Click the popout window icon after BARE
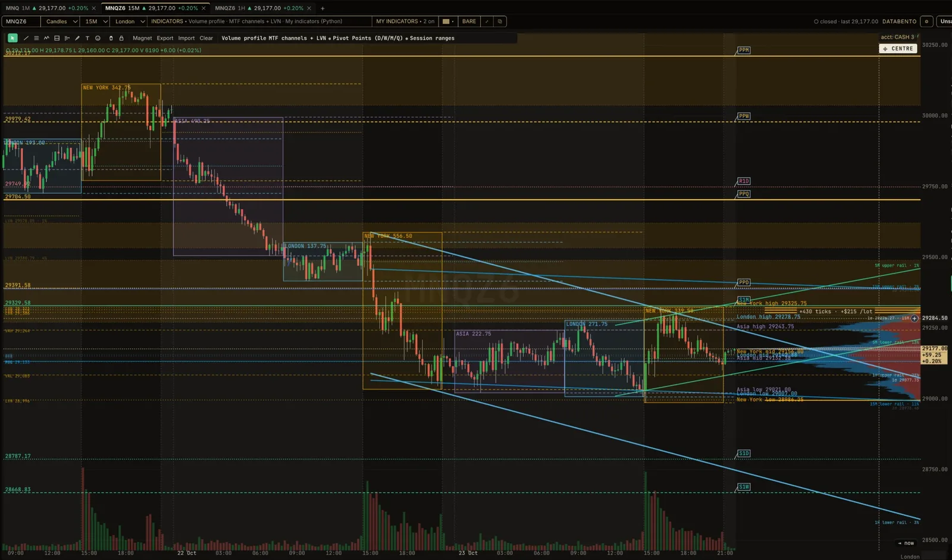This screenshot has width=952, height=560. 500,21
